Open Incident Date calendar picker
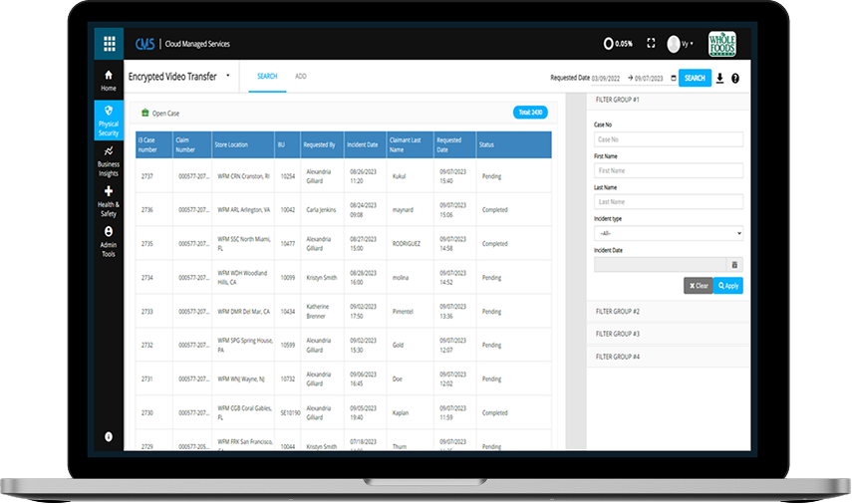Screen dimensions: 852x504 [x=734, y=264]
